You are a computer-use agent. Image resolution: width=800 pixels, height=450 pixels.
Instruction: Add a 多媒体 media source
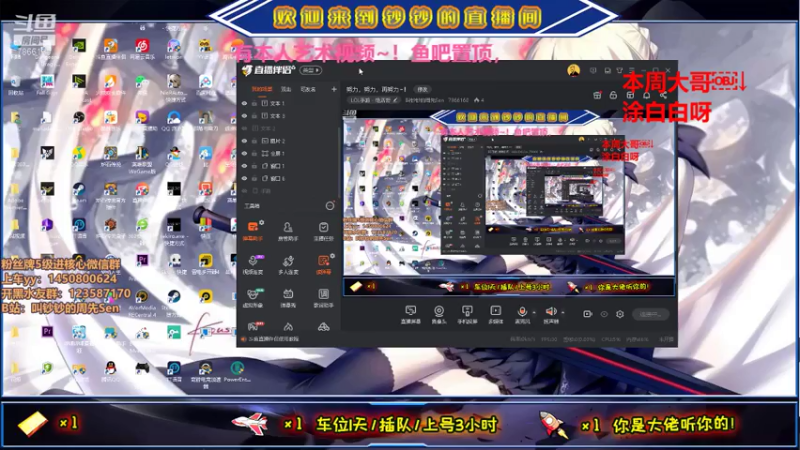tap(495, 314)
